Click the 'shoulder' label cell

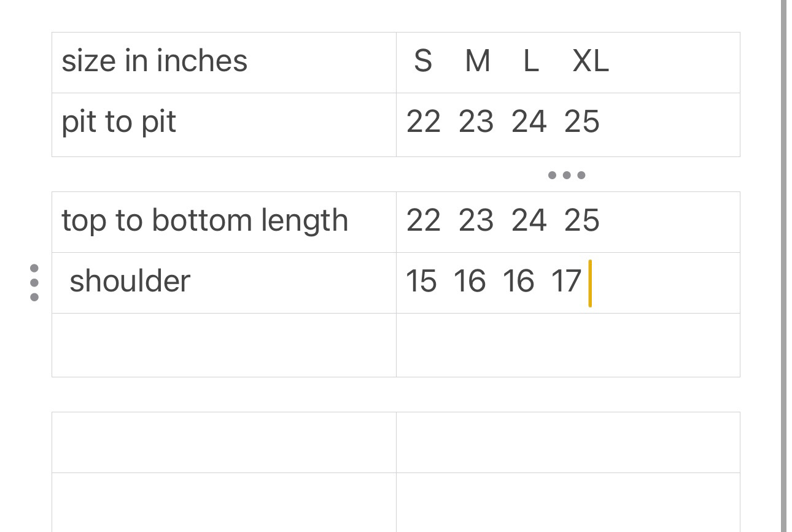click(223, 283)
